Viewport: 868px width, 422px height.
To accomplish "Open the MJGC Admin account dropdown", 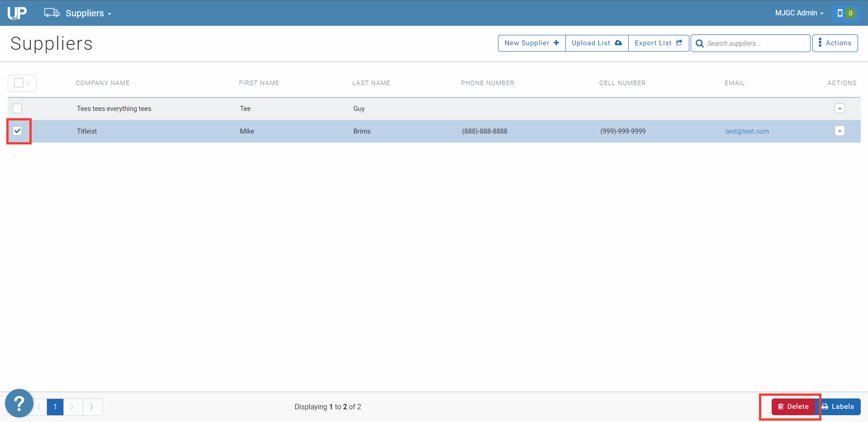I will (x=798, y=13).
